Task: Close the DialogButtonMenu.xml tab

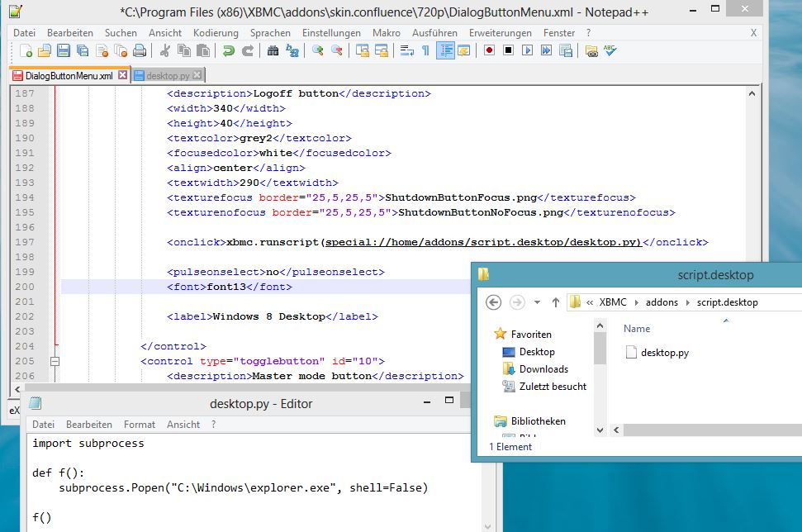Action: [x=122, y=75]
